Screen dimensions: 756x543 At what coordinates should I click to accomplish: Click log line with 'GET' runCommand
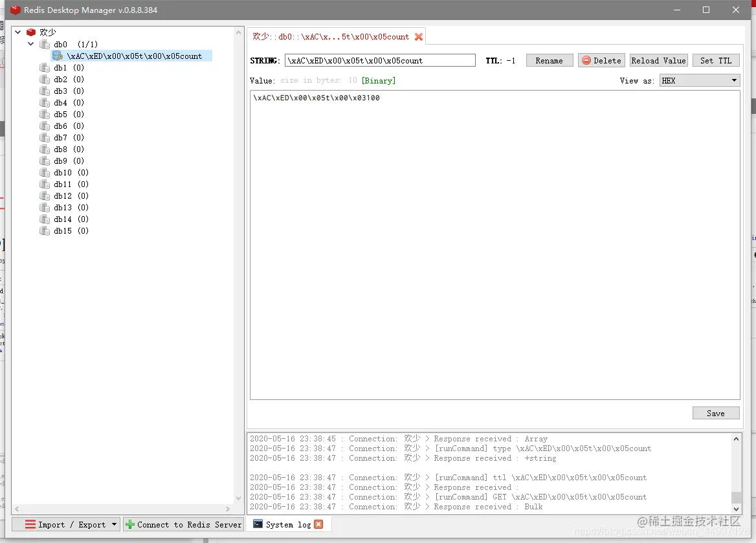448,496
